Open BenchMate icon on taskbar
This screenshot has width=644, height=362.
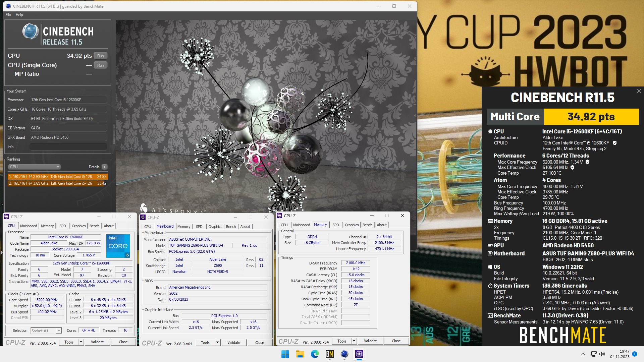pos(329,354)
